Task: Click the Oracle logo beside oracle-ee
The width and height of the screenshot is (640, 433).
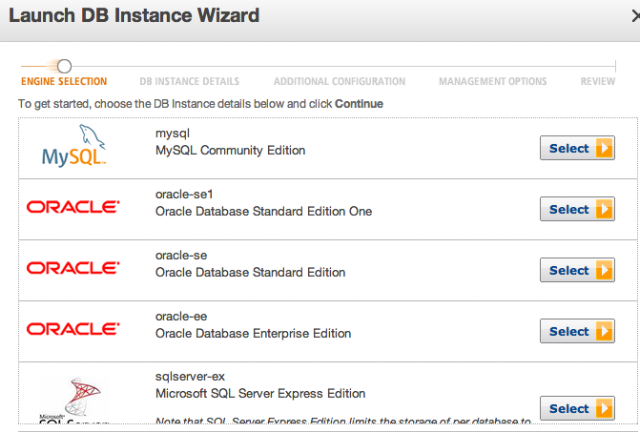Action: 73,329
